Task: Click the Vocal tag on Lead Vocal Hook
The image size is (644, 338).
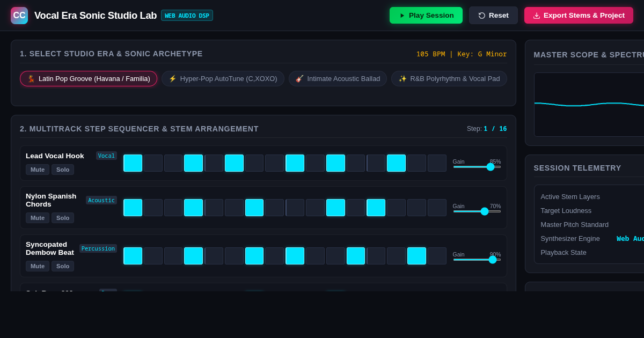Action: coord(106,156)
